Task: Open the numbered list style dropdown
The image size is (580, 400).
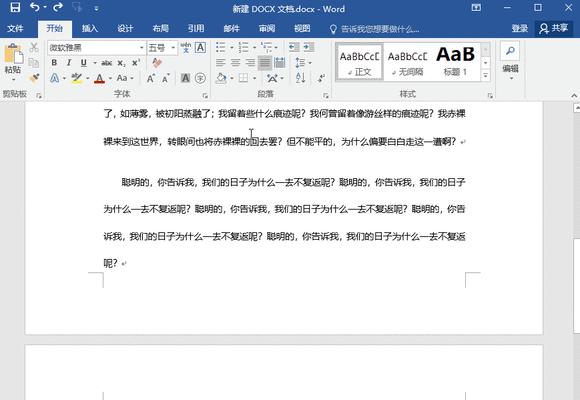Action: point(254,47)
